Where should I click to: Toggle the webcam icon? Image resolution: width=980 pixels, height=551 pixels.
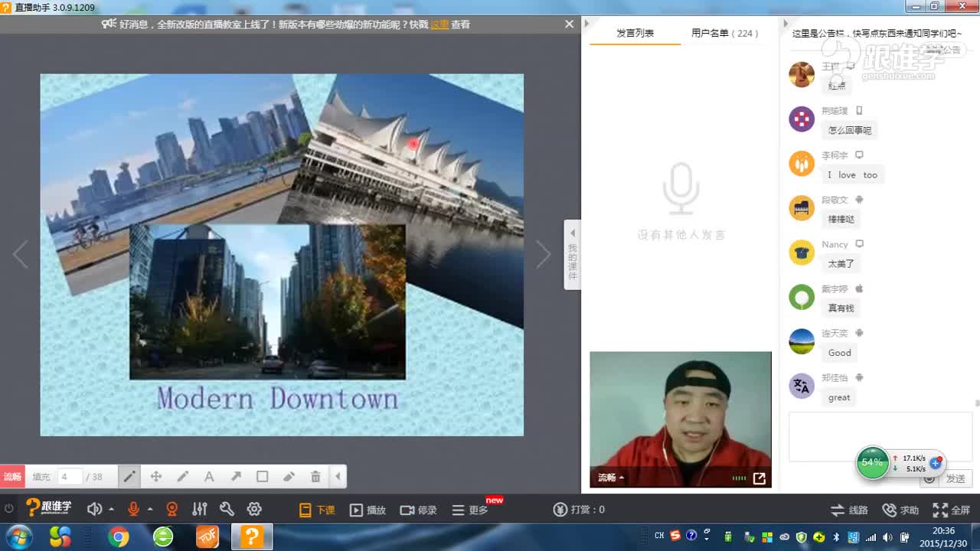(172, 510)
